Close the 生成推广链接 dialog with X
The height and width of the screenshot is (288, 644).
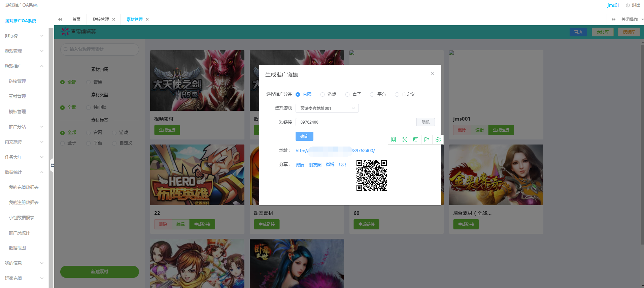pos(432,73)
